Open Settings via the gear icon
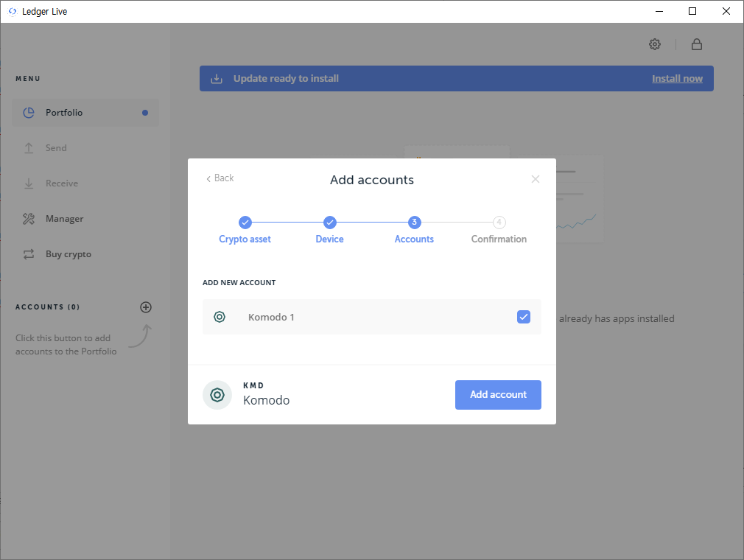The width and height of the screenshot is (744, 560). (655, 44)
